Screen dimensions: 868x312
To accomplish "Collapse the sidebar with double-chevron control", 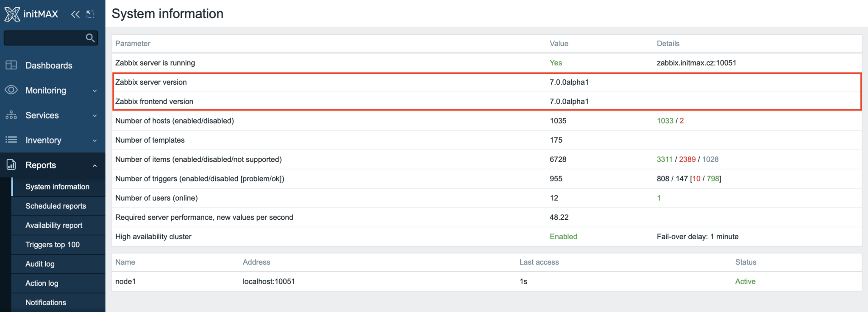I will pyautogui.click(x=75, y=14).
